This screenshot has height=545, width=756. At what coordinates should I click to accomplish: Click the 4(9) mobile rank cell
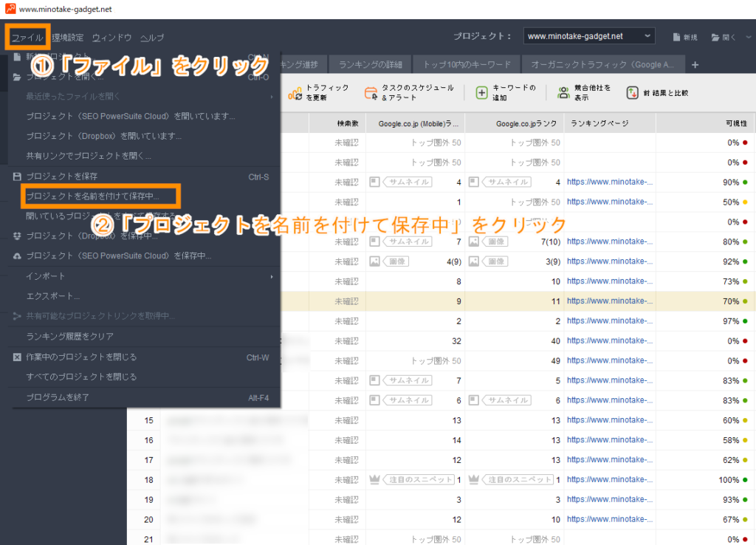[454, 262]
